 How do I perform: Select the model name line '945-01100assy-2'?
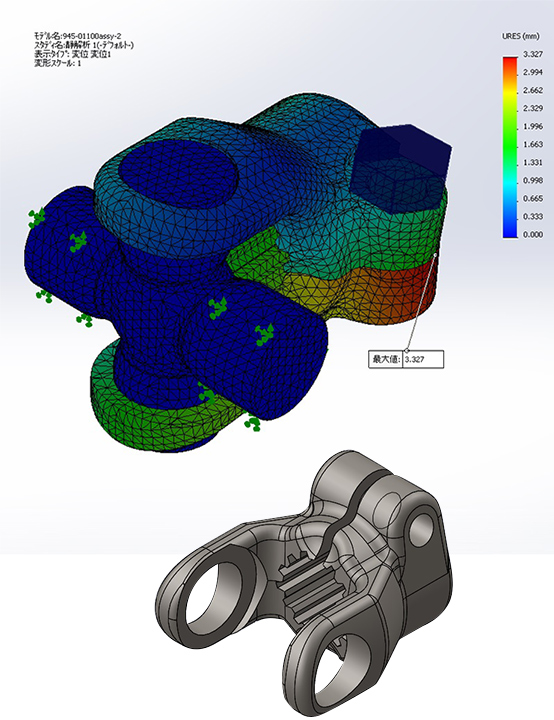(78, 36)
